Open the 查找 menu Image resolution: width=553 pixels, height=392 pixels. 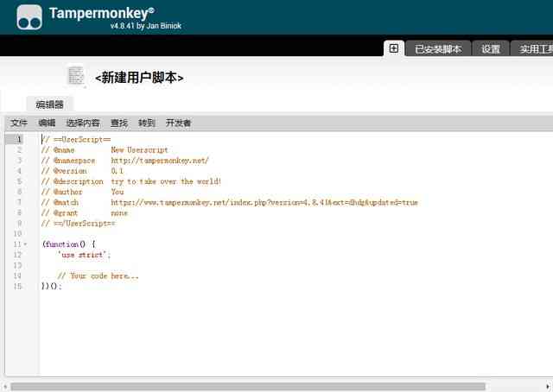(119, 123)
